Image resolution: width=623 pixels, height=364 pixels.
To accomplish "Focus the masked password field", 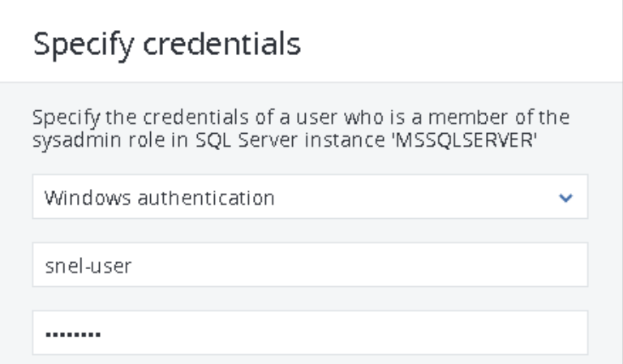I will pyautogui.click(x=310, y=332).
